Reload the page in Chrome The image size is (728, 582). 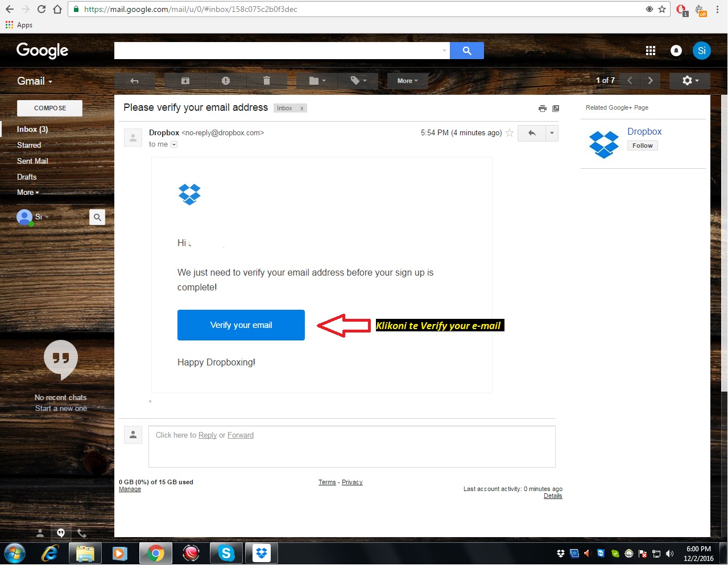(x=41, y=9)
